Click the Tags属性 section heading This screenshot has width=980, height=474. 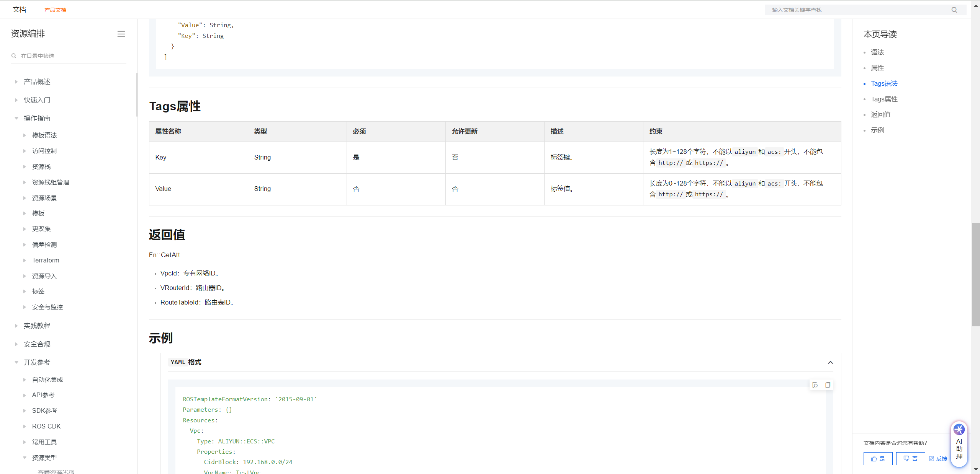coord(175,106)
